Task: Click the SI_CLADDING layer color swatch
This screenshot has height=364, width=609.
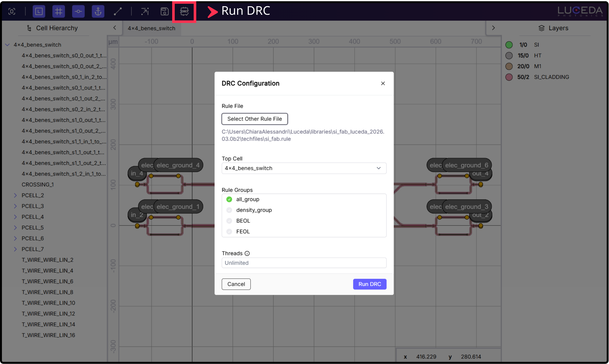Action: coord(509,77)
